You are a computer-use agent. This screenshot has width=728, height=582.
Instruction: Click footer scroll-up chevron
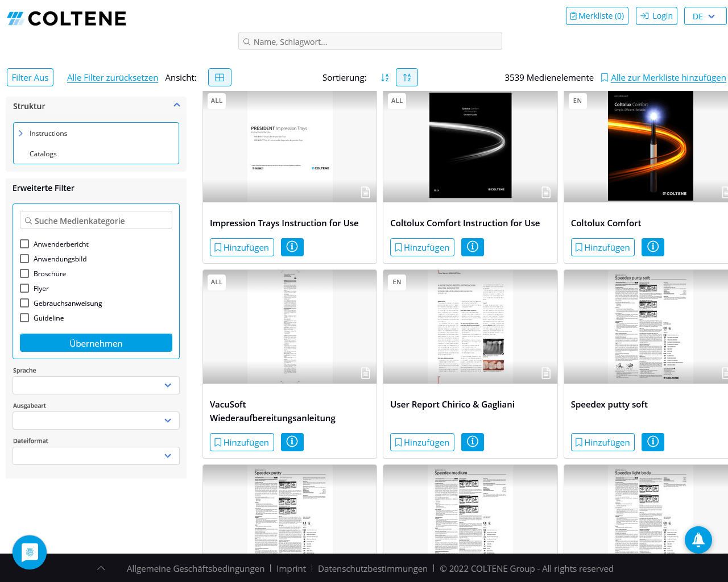point(101,568)
